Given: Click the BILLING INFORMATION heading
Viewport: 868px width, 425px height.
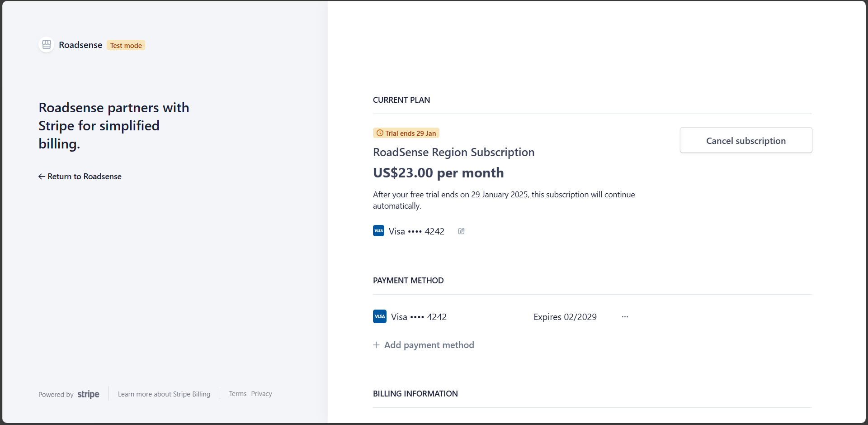Looking at the screenshot, I should [415, 394].
